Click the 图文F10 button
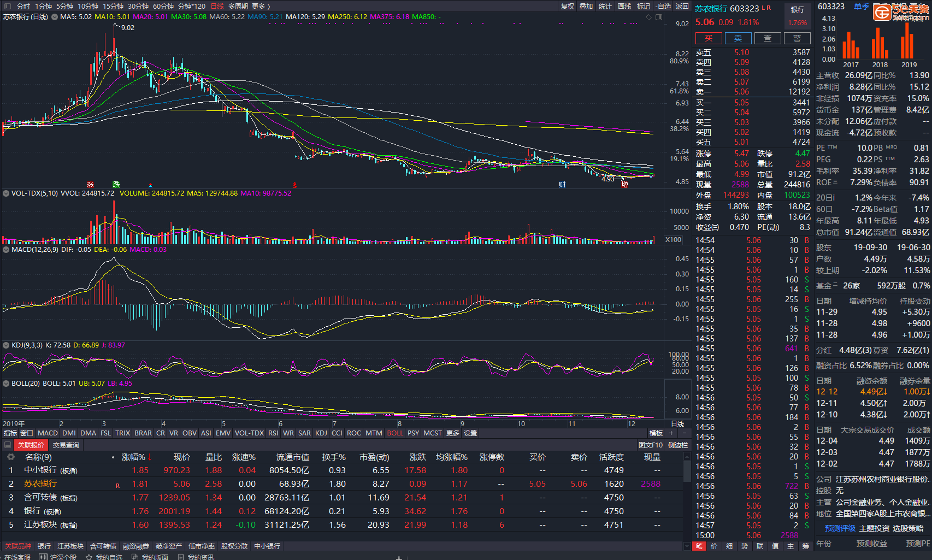 click(651, 445)
